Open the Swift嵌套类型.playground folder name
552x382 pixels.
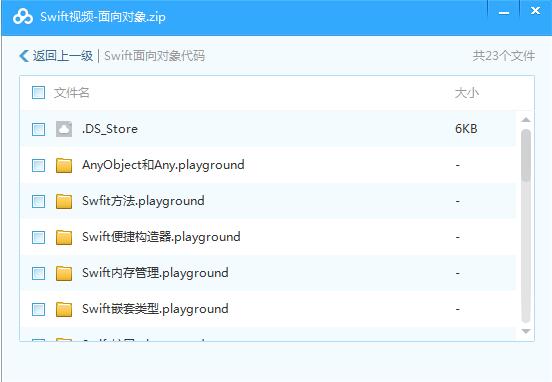(x=155, y=309)
